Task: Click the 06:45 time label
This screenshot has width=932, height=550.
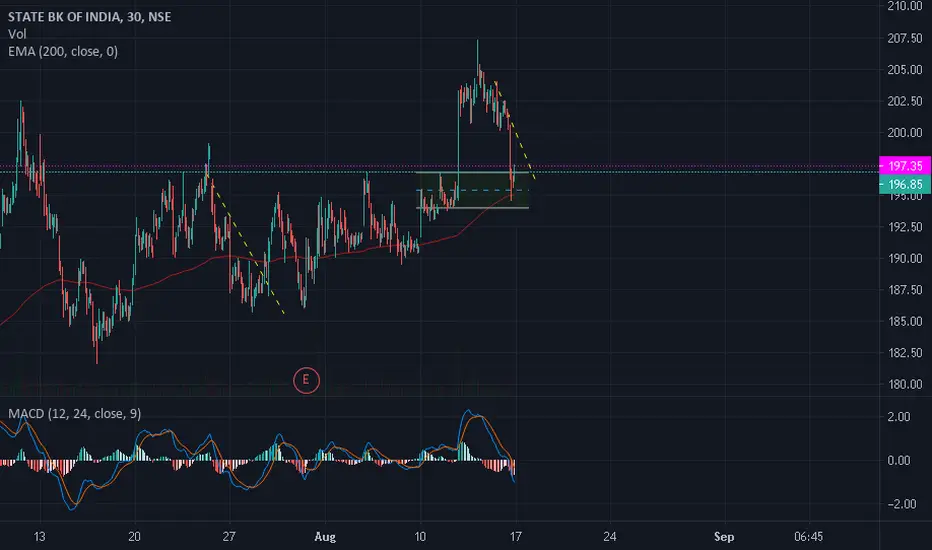Action: (x=808, y=537)
